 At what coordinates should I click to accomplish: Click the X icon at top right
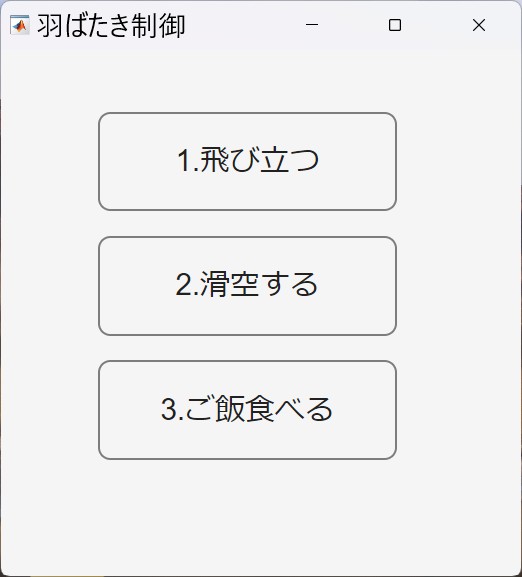(479, 25)
